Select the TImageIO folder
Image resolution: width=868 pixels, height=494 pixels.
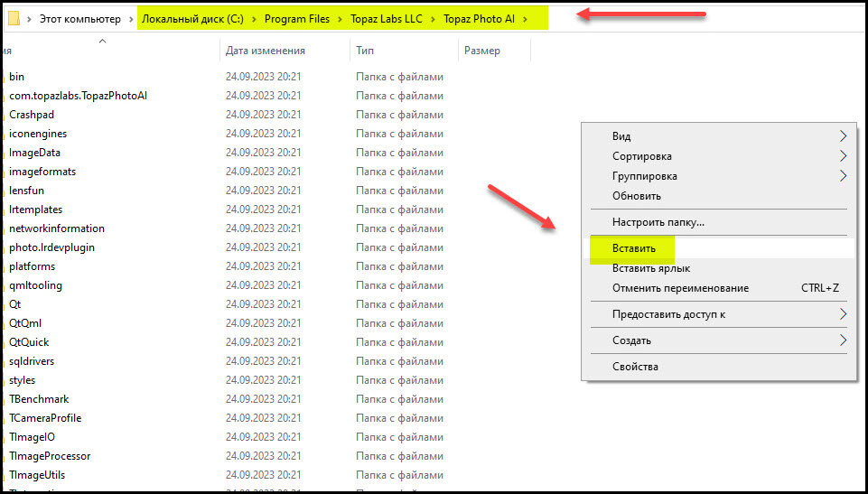(33, 437)
